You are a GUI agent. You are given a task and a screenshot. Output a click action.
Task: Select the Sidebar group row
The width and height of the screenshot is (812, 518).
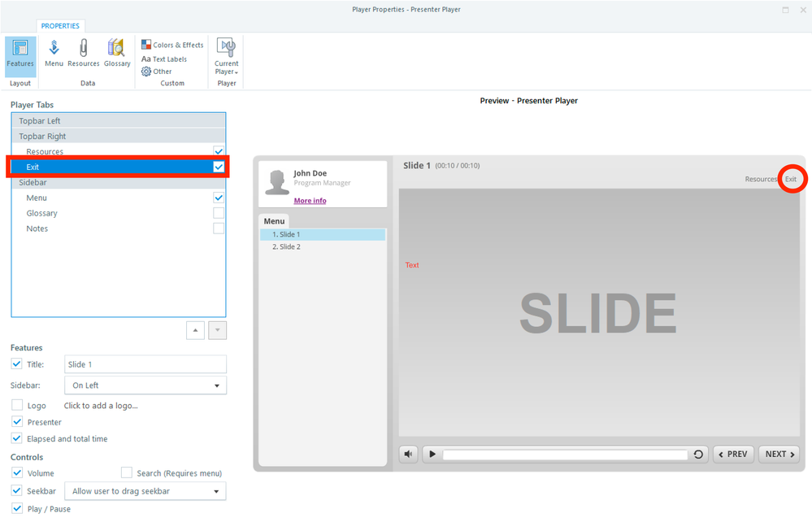[x=119, y=182]
